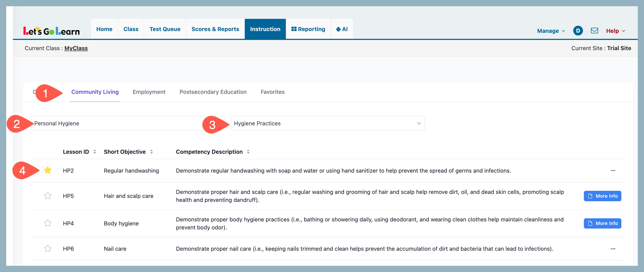Favorite the HP5 Hair and scalp care star
Image resolution: width=644 pixels, height=272 pixels.
tap(47, 196)
